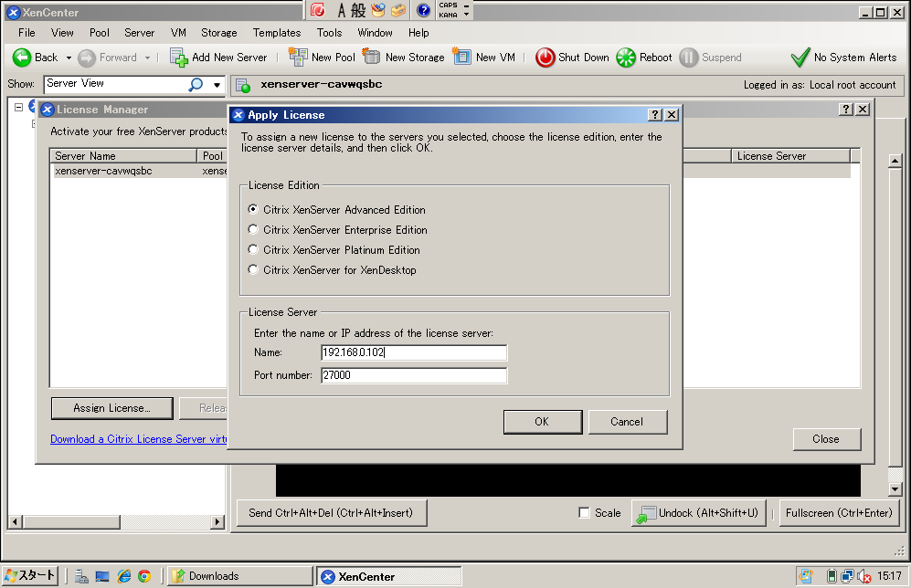Click the License Server column header
911x588 pixels.
(790, 155)
